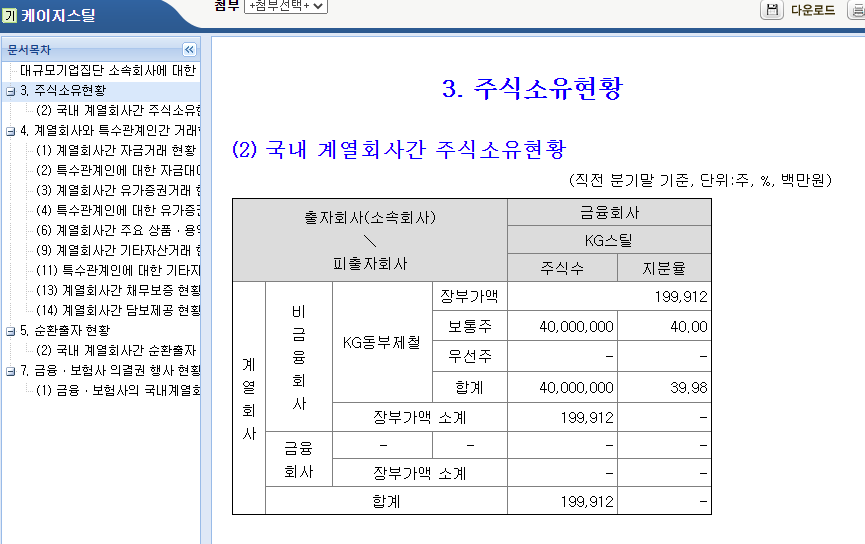The width and height of the screenshot is (865, 544).
Task: Click the '(2) 국내 계열회사간 주식소유현황' subheading
Action: point(399,150)
